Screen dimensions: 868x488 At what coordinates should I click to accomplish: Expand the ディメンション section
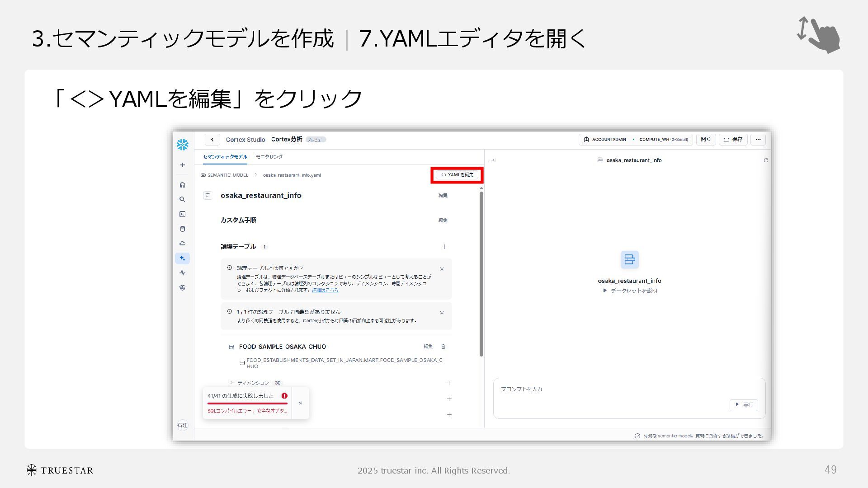tap(231, 383)
